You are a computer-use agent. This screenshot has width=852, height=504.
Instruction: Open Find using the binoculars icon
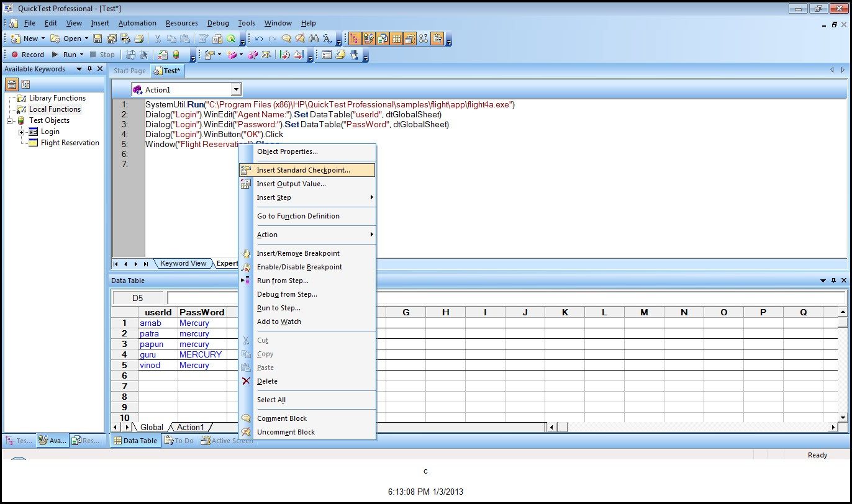tap(314, 38)
